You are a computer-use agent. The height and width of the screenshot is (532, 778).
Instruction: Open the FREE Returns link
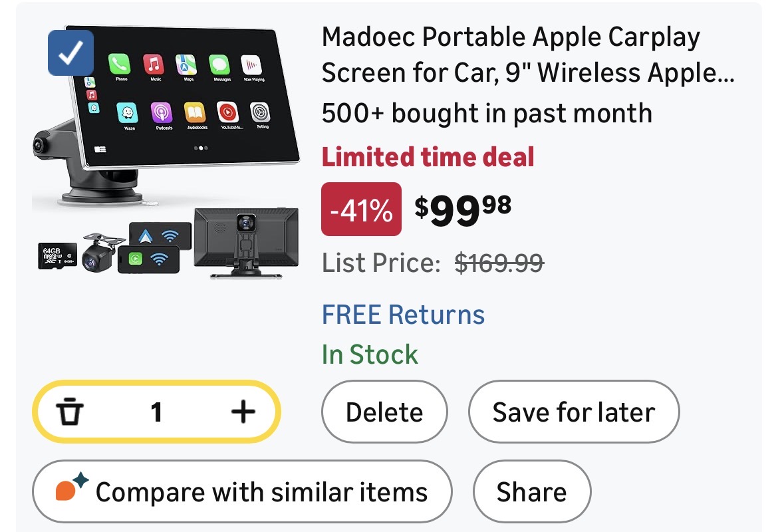pos(403,315)
